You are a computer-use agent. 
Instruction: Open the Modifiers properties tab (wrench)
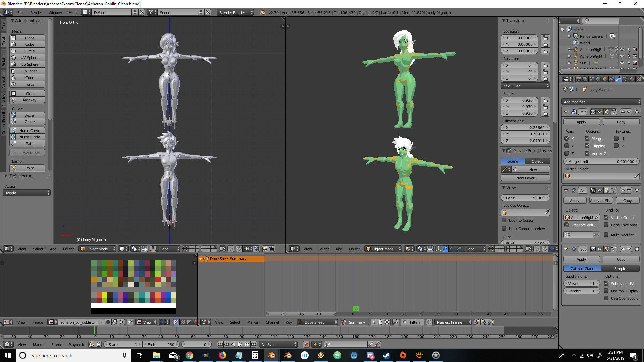[619, 79]
